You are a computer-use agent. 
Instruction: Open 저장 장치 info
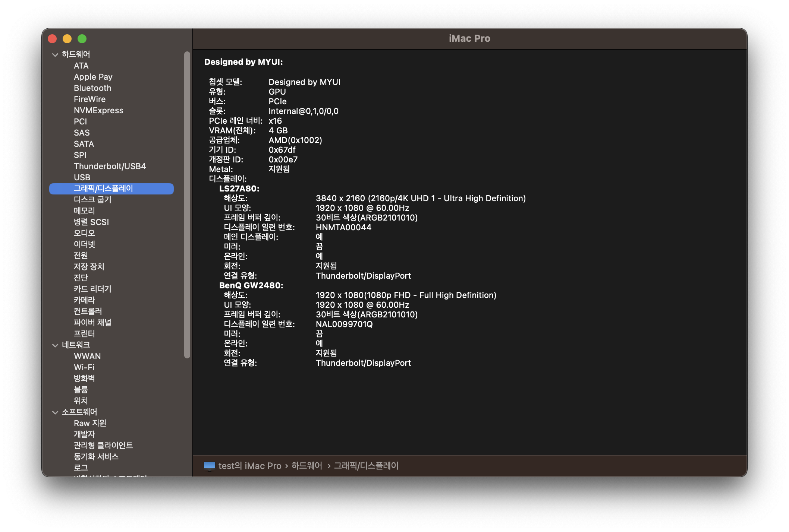coord(89,267)
